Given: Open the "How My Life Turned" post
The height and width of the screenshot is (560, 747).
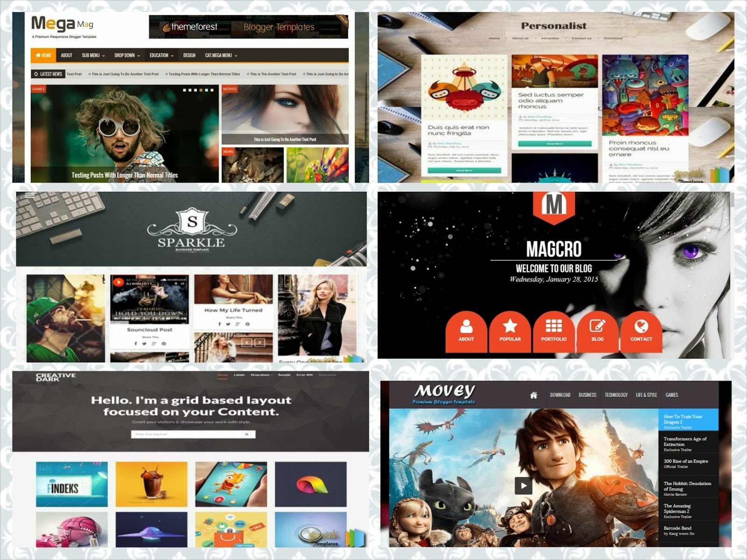Looking at the screenshot, I should [233, 310].
